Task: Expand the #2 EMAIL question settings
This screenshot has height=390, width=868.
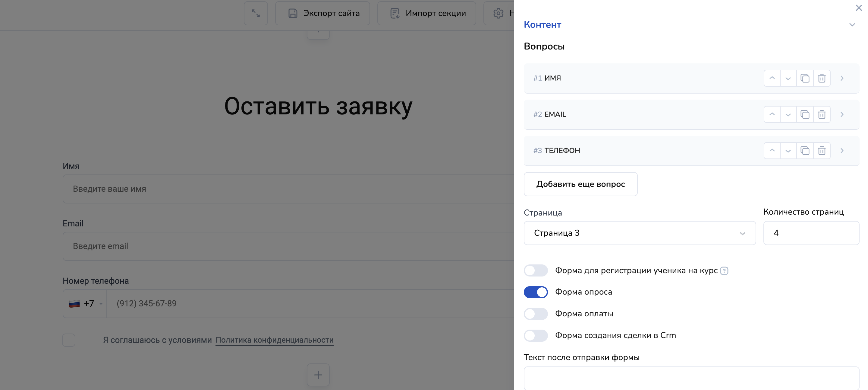Action: point(842,114)
